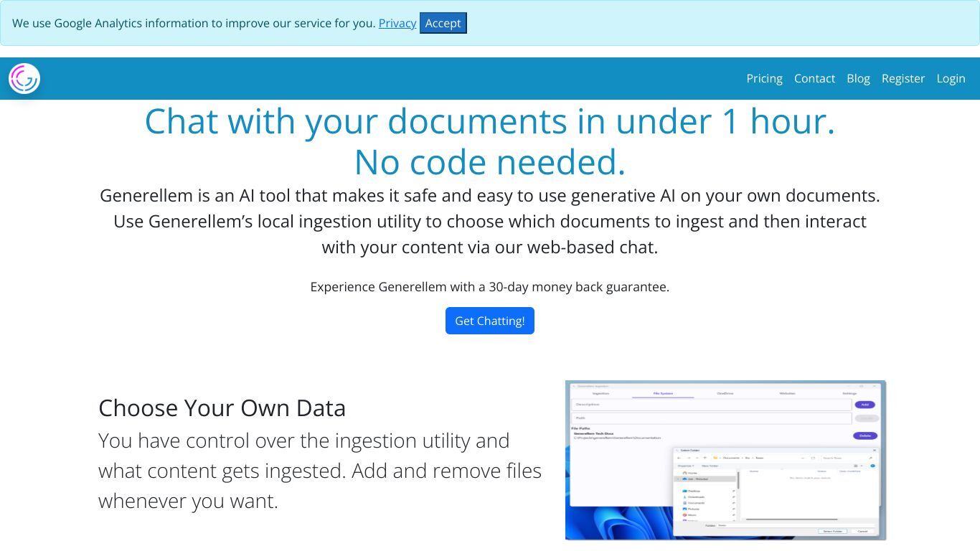The width and height of the screenshot is (980, 551).
Task: Open the Register page
Action: point(903,78)
